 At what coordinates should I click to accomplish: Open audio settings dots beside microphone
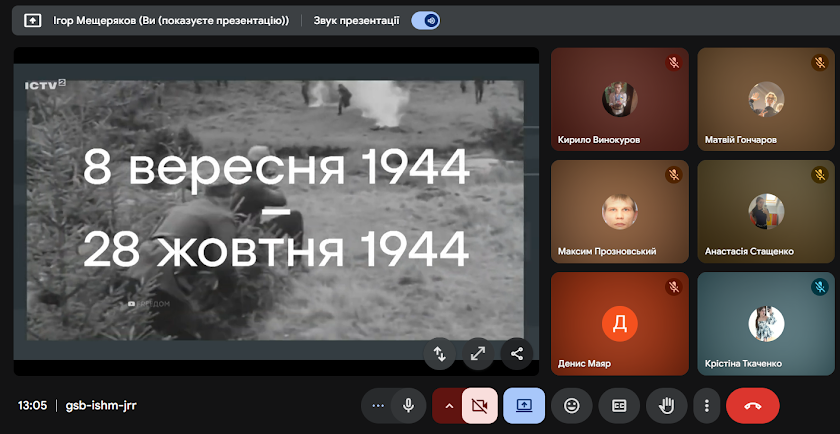377,405
